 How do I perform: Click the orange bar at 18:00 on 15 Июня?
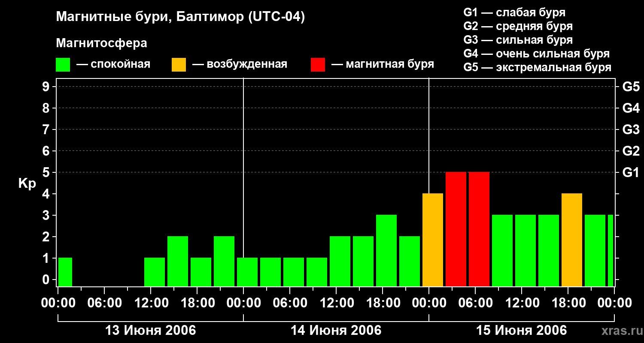pos(572,240)
